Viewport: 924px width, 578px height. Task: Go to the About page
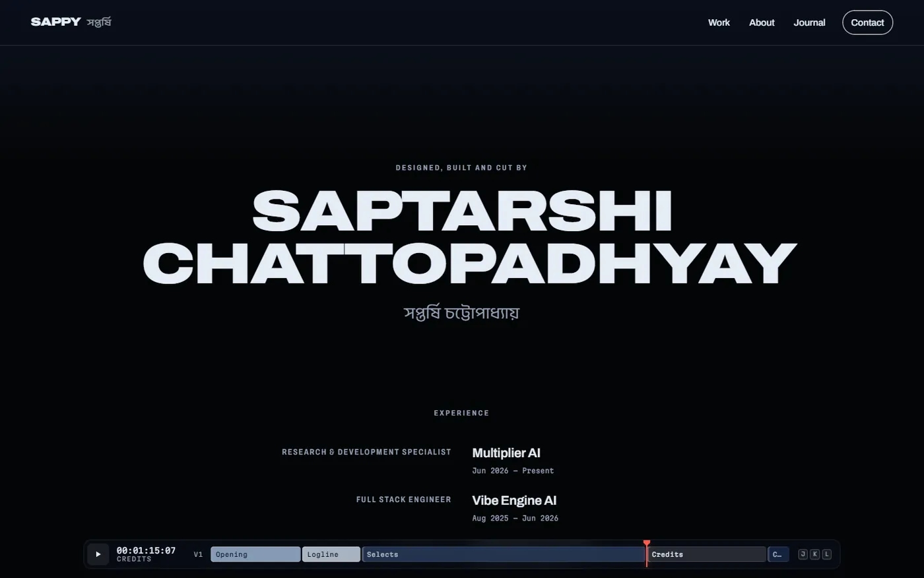[762, 22]
